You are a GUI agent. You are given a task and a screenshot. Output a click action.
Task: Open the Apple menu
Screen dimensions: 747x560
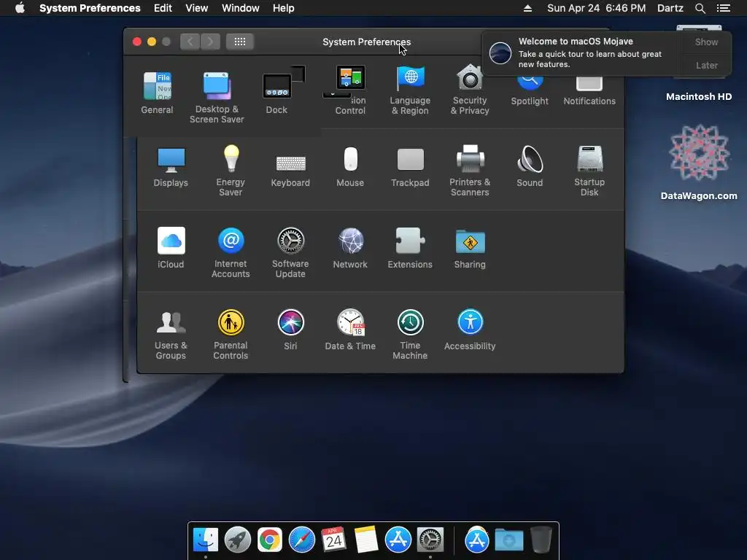coord(20,8)
